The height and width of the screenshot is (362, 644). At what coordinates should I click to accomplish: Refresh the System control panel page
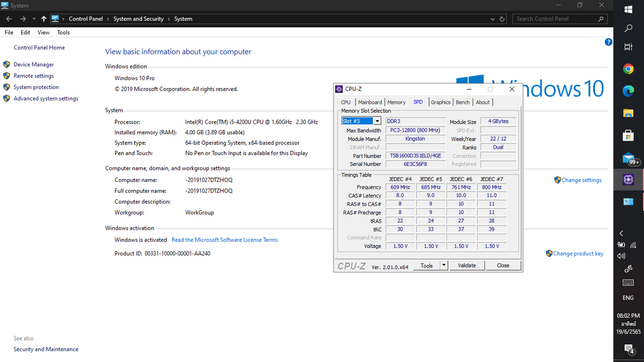pyautogui.click(x=502, y=19)
